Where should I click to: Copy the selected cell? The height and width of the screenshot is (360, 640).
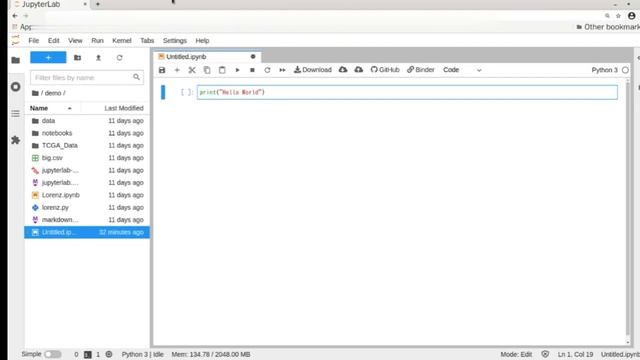[207, 70]
